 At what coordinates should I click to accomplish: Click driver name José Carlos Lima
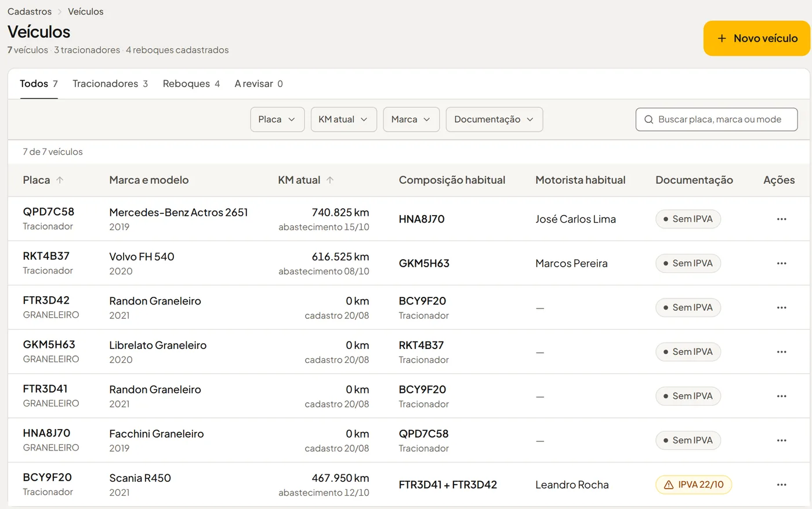[x=575, y=219]
